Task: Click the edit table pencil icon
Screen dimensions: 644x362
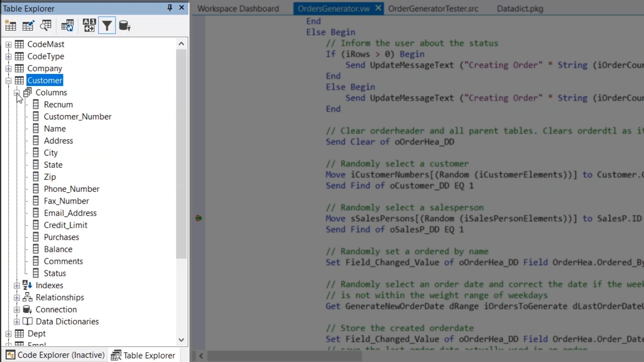Action: click(x=28, y=25)
